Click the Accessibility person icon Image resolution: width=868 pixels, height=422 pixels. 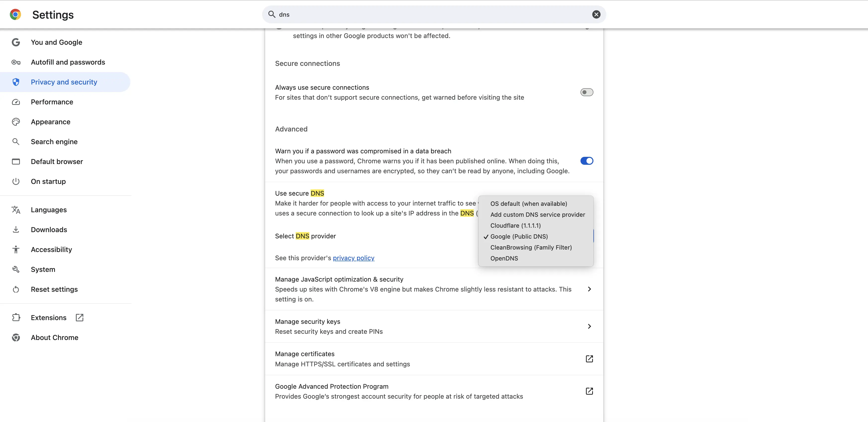tap(16, 250)
